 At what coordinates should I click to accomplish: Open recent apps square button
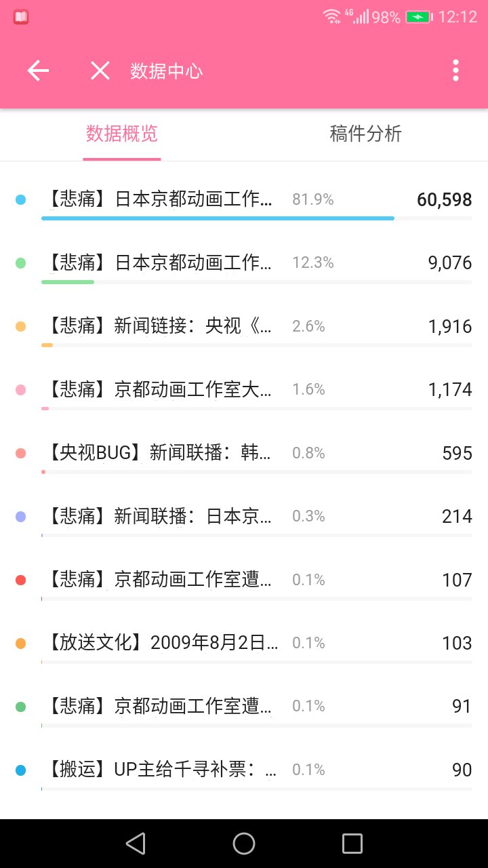tap(352, 843)
